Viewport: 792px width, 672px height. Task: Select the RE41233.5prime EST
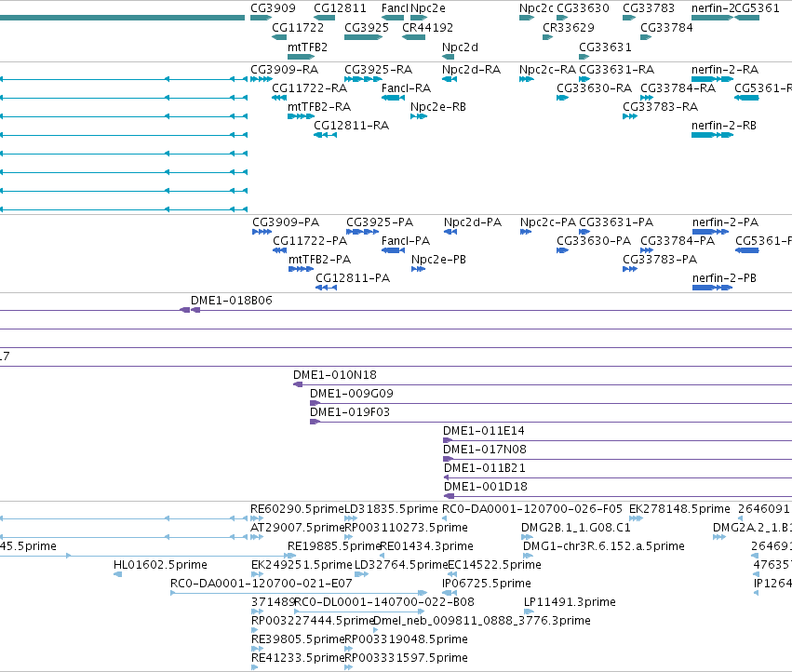pyautogui.click(x=255, y=667)
